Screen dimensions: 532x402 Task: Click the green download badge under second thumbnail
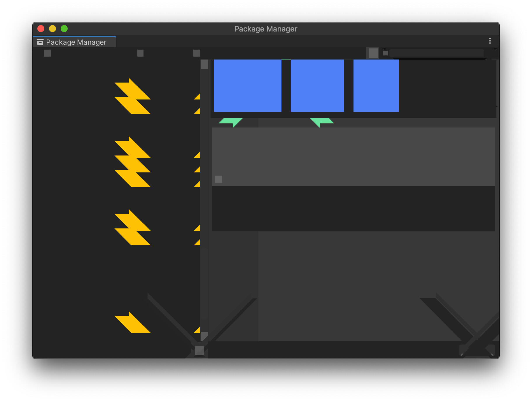click(x=322, y=121)
